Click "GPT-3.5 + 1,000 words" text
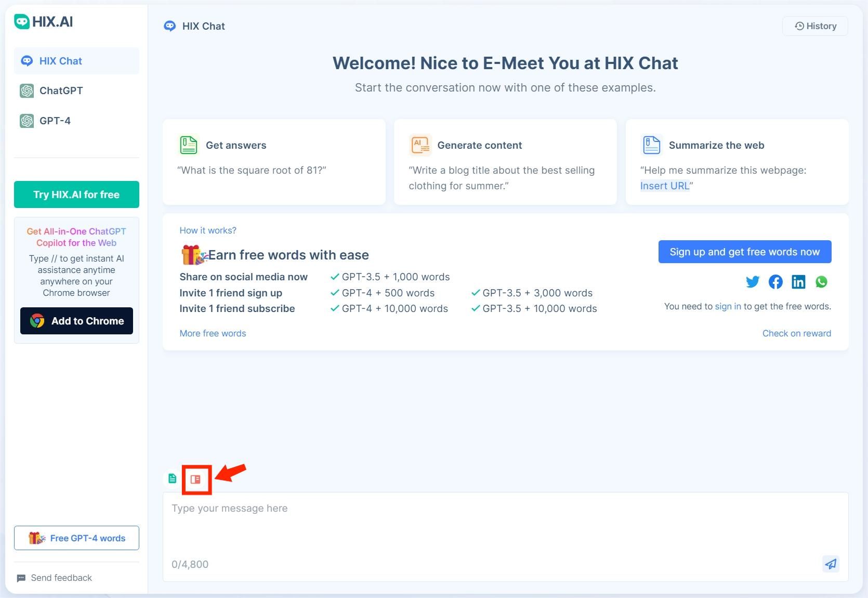 (x=396, y=277)
